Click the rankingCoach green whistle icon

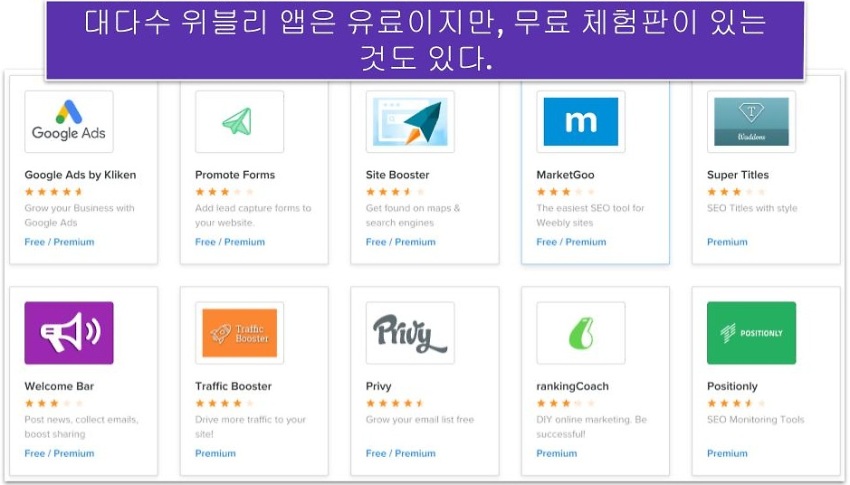point(581,333)
